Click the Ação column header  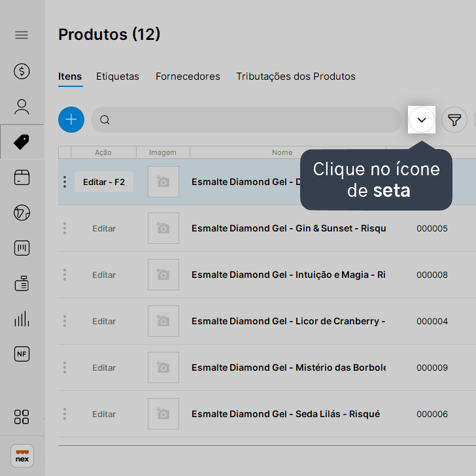[x=103, y=152]
